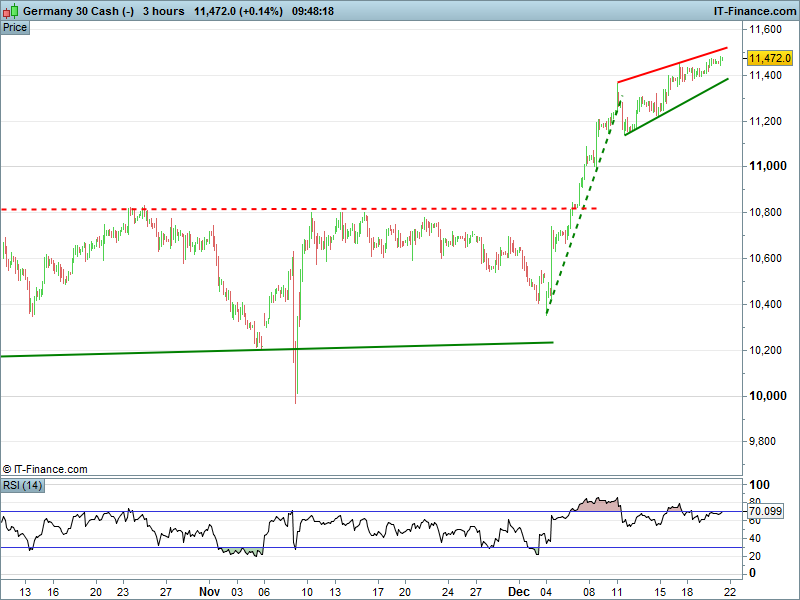This screenshot has width=800, height=600.
Task: Click date label 04 after Dec
Action: tap(546, 592)
